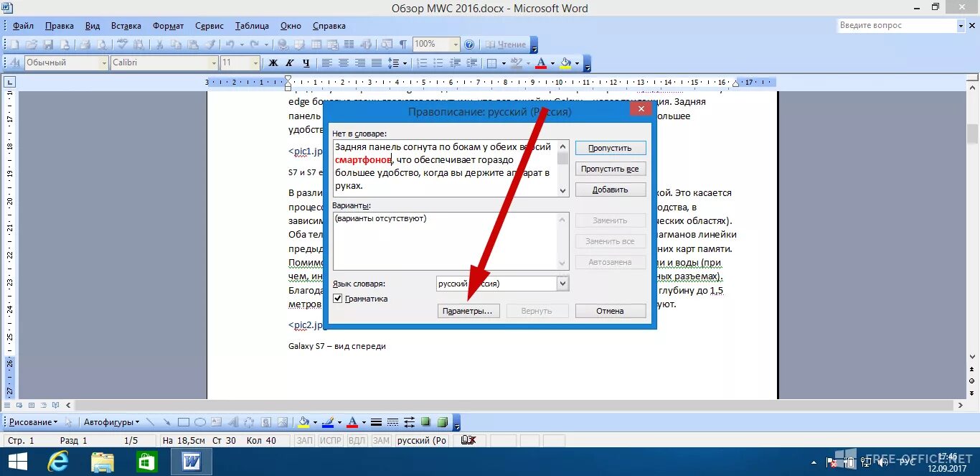Align text left icon
The image size is (980, 476).
coord(326,62)
